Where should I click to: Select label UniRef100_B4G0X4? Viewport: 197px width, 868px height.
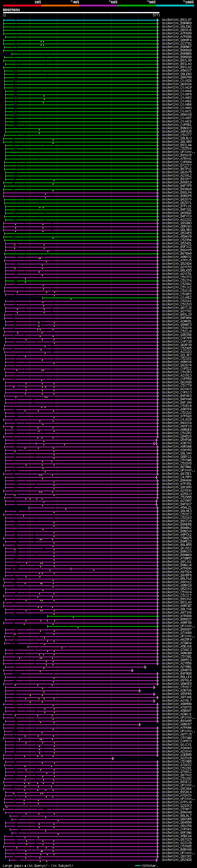(x=177, y=422)
